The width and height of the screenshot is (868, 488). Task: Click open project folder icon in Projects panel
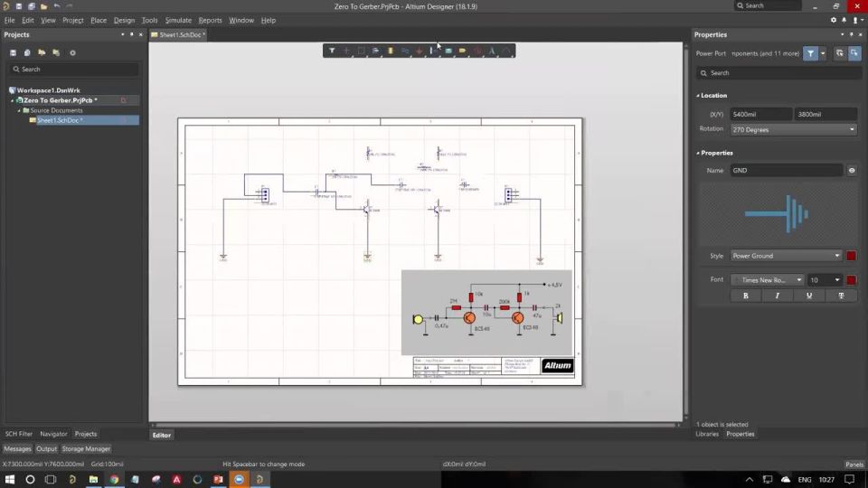pos(42,53)
